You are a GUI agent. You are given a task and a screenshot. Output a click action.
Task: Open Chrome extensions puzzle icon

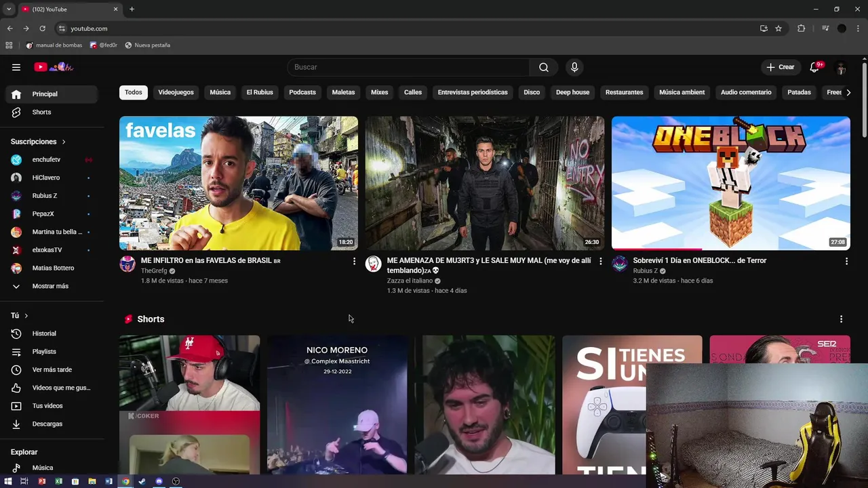pyautogui.click(x=802, y=28)
